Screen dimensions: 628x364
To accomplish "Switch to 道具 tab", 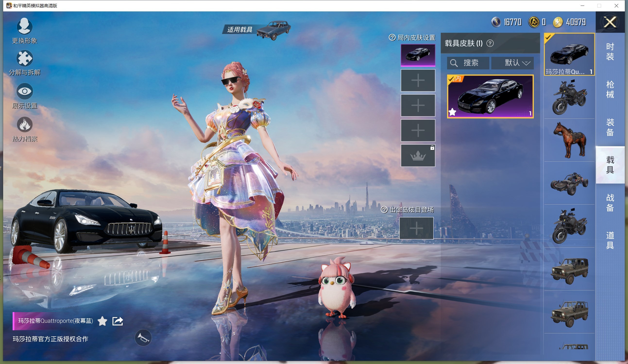I will (x=610, y=240).
